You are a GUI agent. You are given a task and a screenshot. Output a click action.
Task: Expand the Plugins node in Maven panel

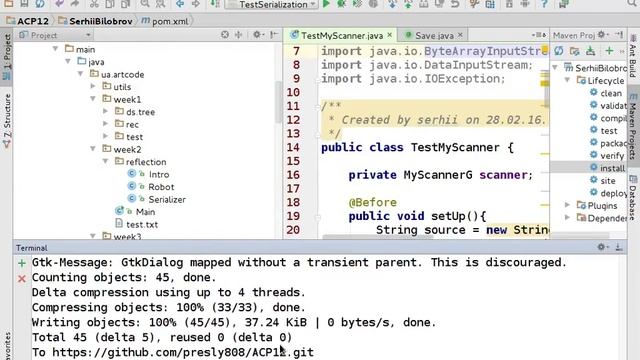[x=567, y=205]
